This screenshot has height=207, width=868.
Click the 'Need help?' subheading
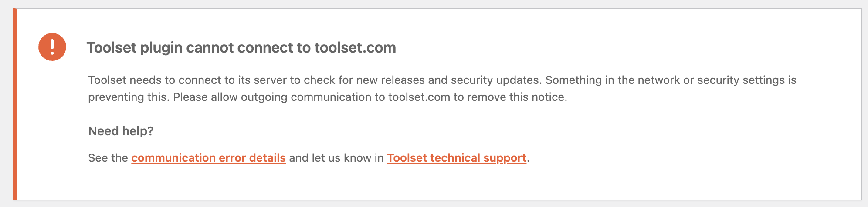(121, 131)
